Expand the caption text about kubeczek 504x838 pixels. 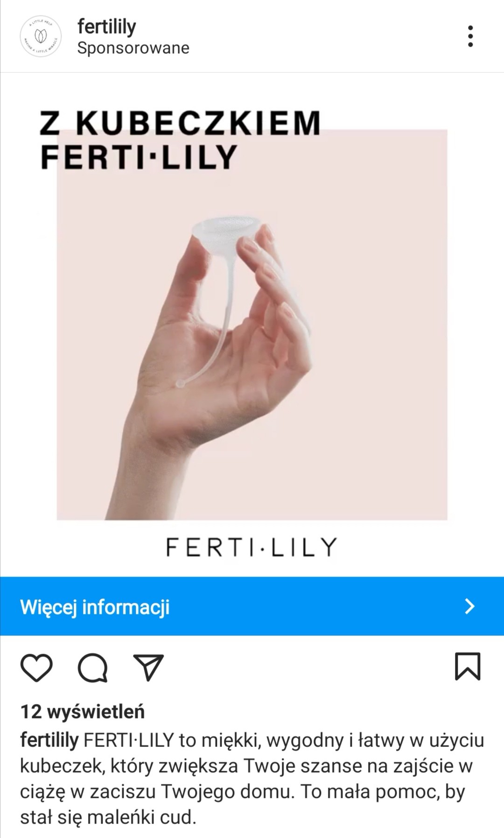coord(252,779)
